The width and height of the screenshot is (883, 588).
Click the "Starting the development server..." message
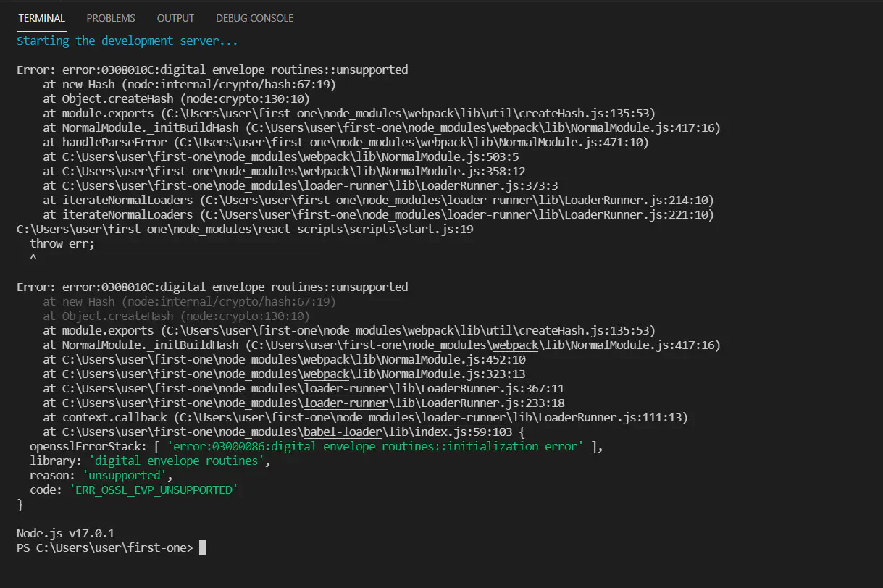[127, 41]
